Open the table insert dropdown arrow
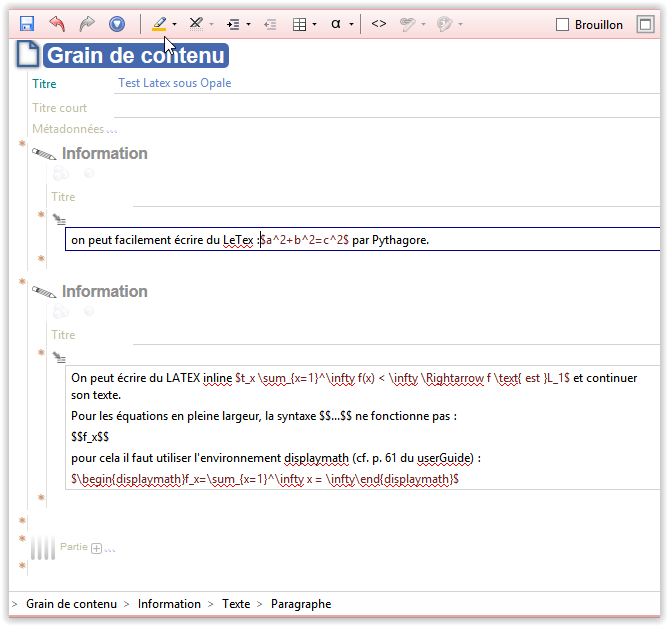Image resolution: width=668 pixels, height=626 pixels. 314,24
